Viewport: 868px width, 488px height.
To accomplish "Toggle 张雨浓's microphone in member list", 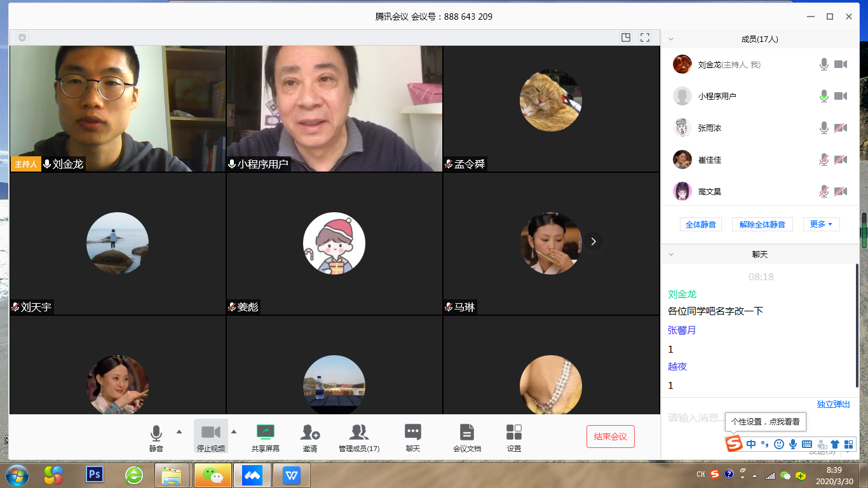I will point(824,128).
